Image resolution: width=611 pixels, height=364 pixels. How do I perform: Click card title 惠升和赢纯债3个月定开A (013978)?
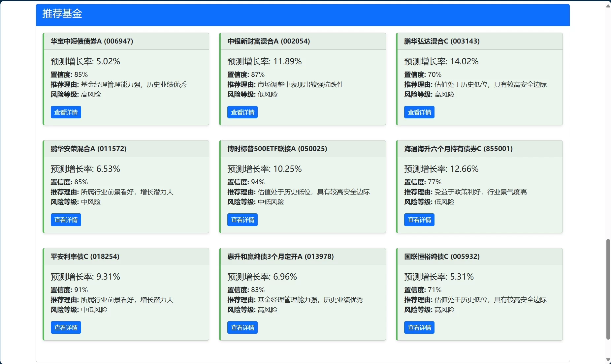(x=280, y=257)
